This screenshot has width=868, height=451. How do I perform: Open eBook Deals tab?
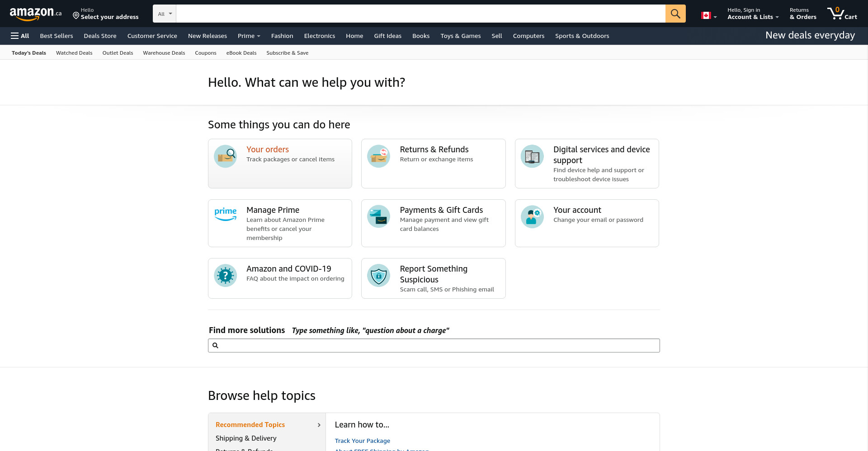(x=241, y=53)
